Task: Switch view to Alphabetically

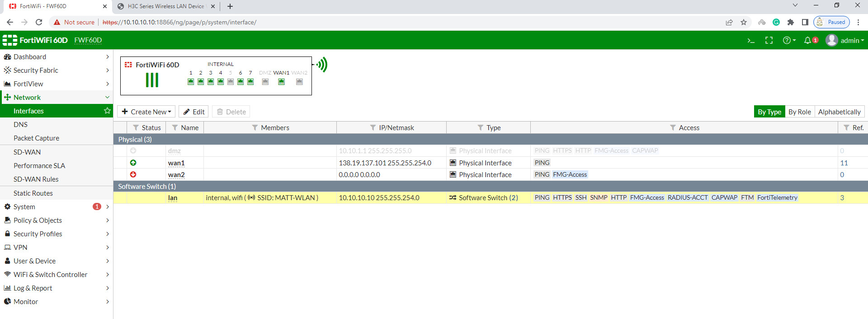Action: click(x=840, y=112)
